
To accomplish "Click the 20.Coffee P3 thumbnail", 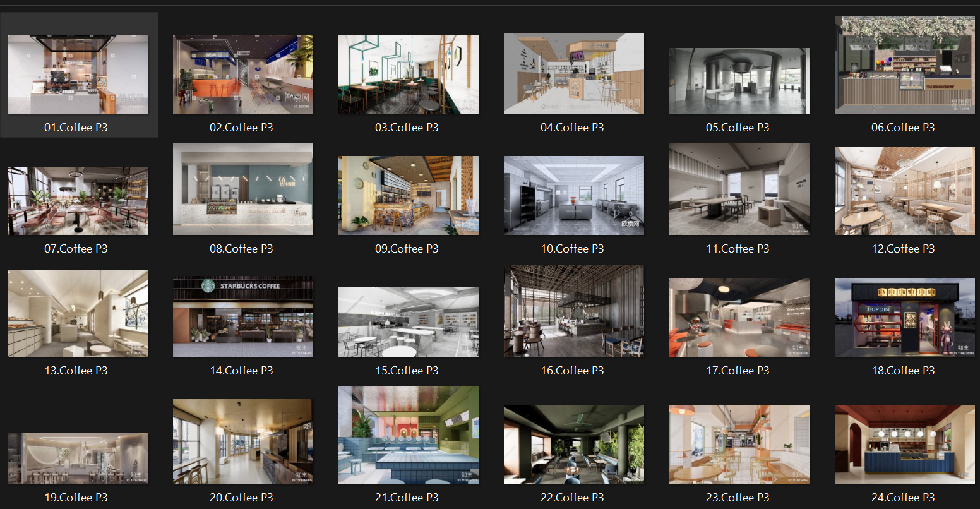I will 243,441.
